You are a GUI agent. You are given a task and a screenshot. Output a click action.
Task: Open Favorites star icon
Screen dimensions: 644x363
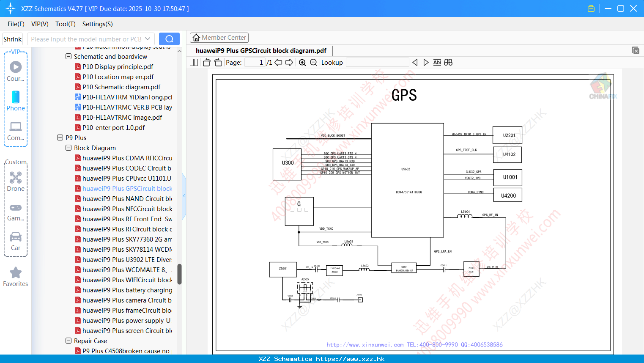(16, 277)
